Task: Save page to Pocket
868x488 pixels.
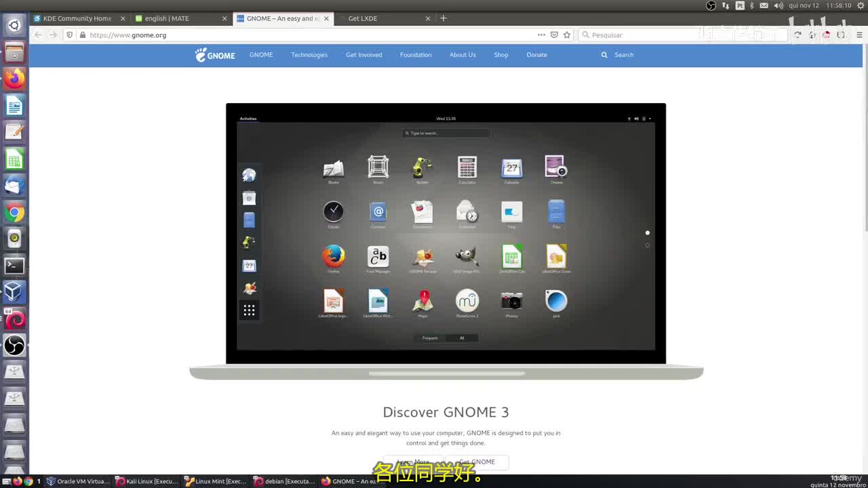Action: (554, 35)
